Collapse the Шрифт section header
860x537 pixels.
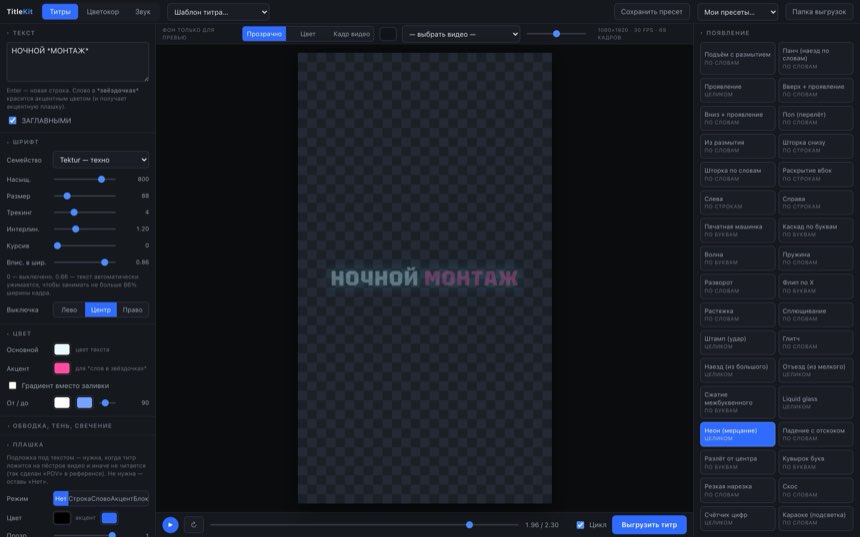tap(25, 142)
